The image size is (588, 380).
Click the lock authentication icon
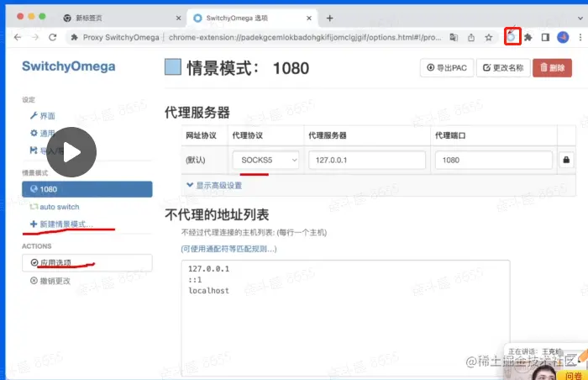[x=566, y=160]
